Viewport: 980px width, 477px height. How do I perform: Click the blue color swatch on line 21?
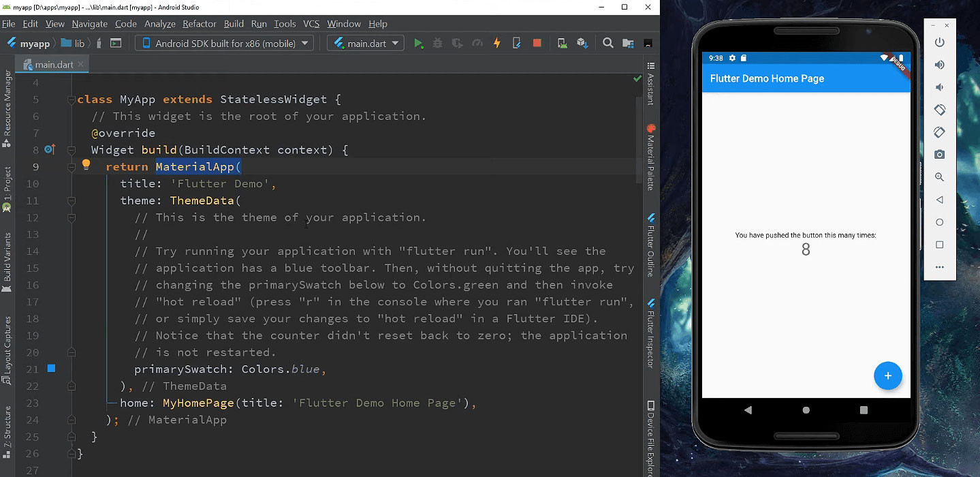point(51,369)
